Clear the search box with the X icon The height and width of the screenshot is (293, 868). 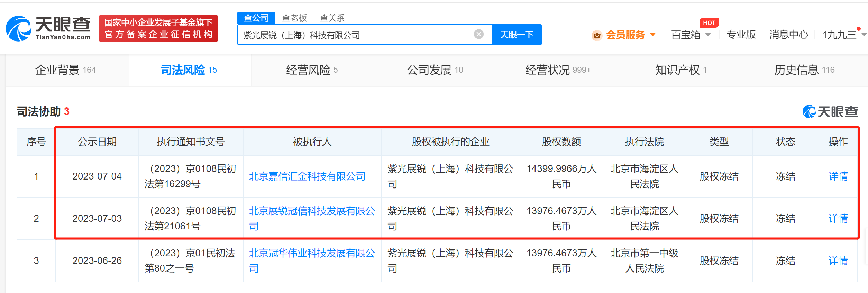coord(479,34)
